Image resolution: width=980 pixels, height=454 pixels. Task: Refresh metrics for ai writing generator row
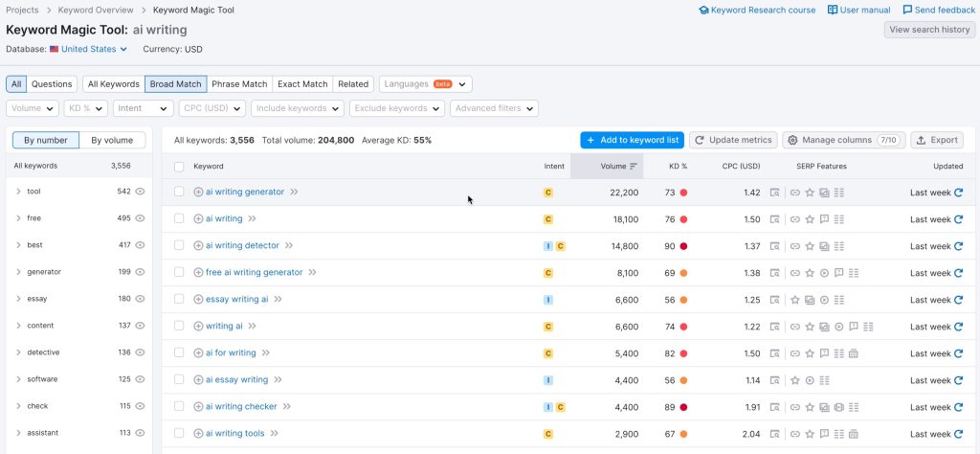[959, 193]
